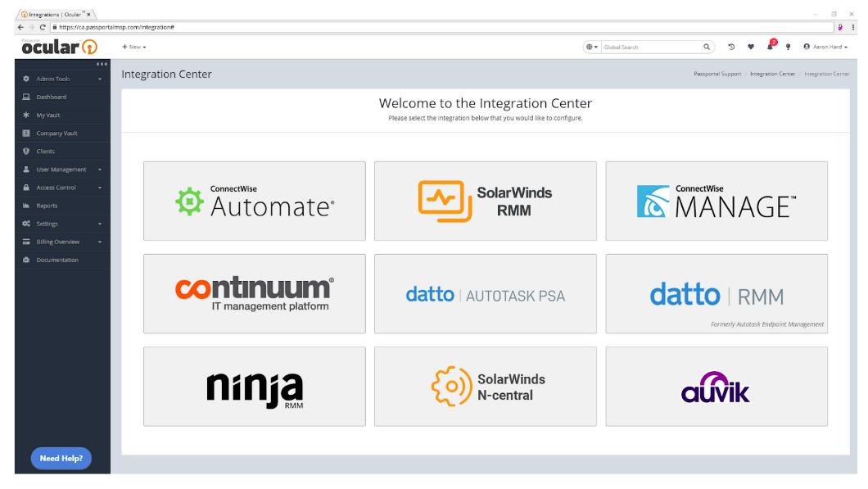Open the ConnectWise Automate integration tile
This screenshot has height=489, width=868.
click(x=254, y=201)
